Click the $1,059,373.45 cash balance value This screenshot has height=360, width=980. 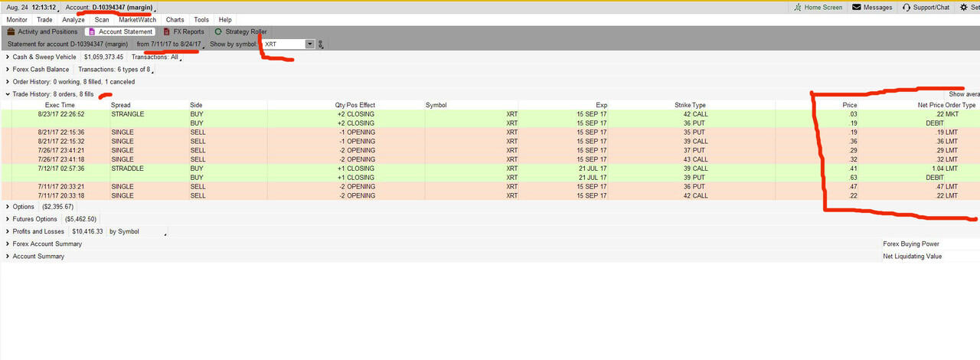103,57
